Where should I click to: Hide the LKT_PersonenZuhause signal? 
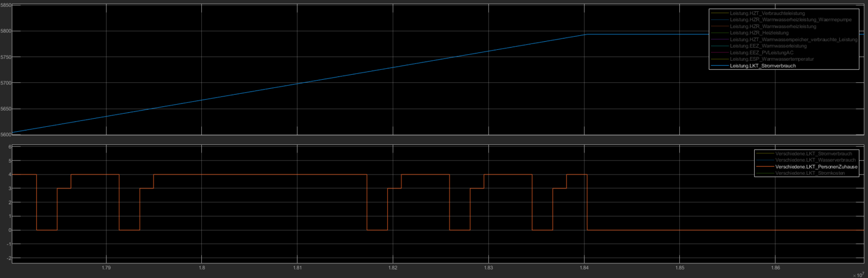pyautogui.click(x=816, y=167)
